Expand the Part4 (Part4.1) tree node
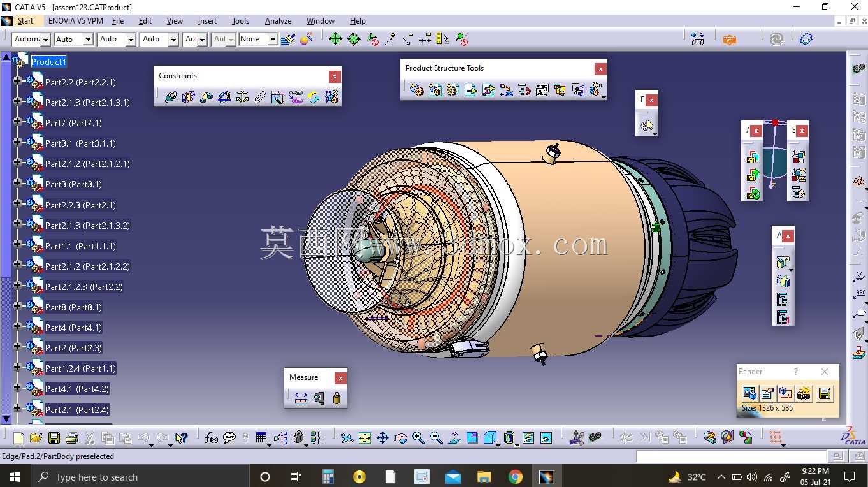 click(17, 327)
